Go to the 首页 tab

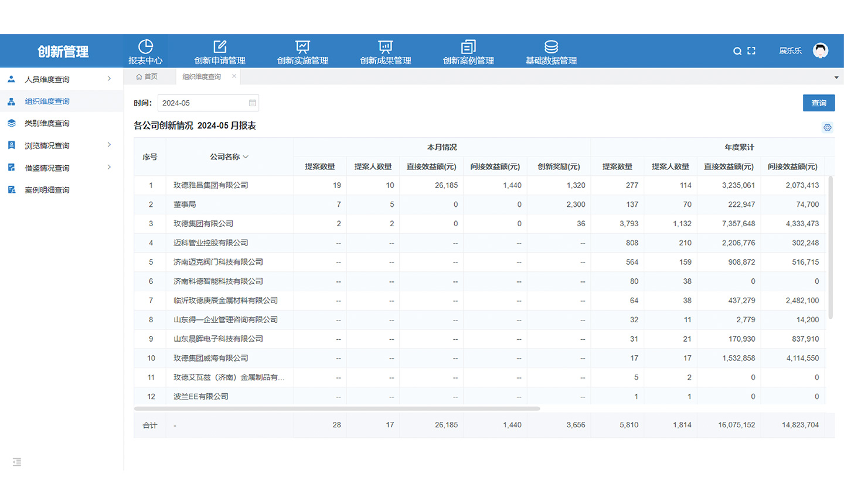150,76
